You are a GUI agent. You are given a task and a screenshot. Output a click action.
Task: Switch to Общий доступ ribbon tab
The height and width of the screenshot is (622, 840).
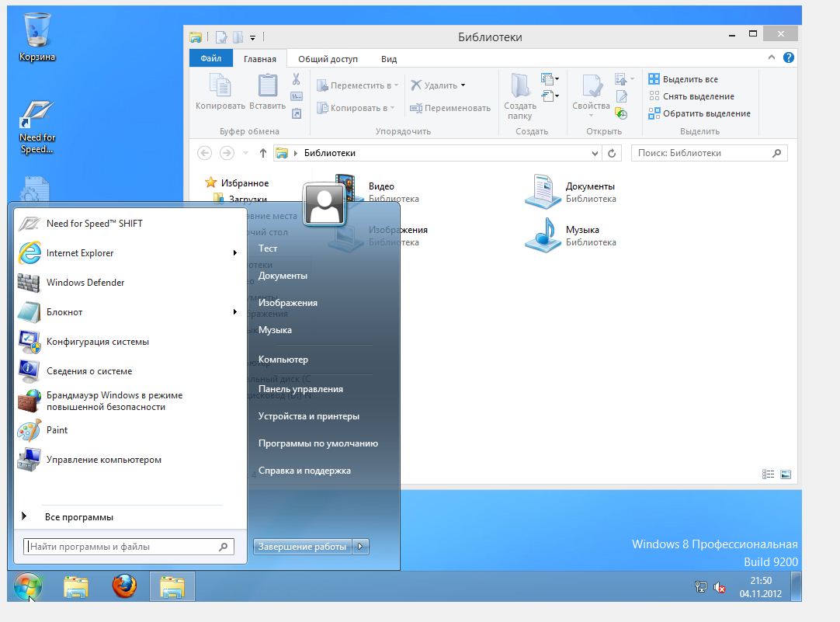[x=328, y=59]
